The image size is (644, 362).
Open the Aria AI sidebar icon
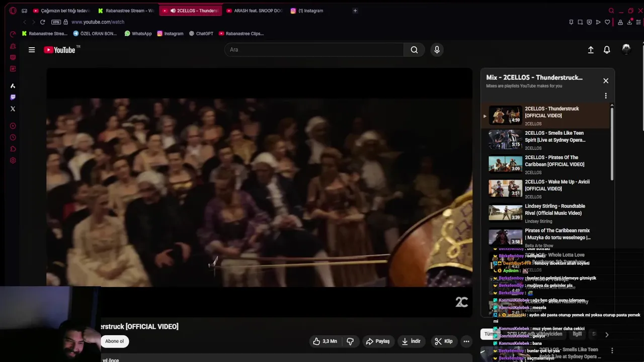tap(13, 86)
